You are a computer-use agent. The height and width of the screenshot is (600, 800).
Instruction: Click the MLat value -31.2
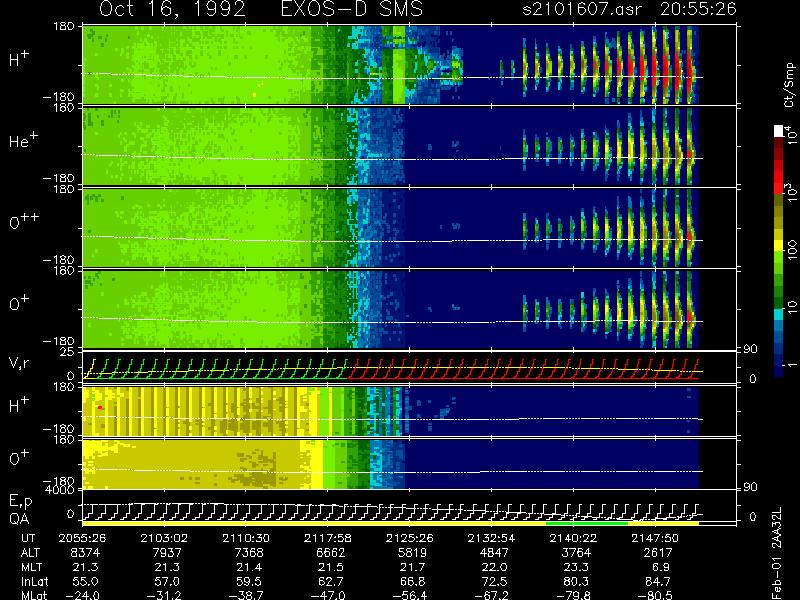click(164, 595)
